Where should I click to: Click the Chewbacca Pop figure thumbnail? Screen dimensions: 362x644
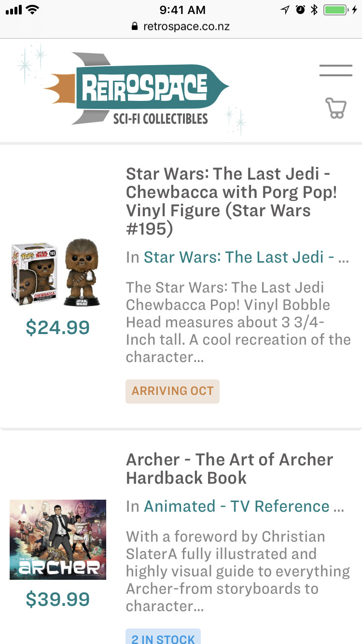click(x=57, y=273)
